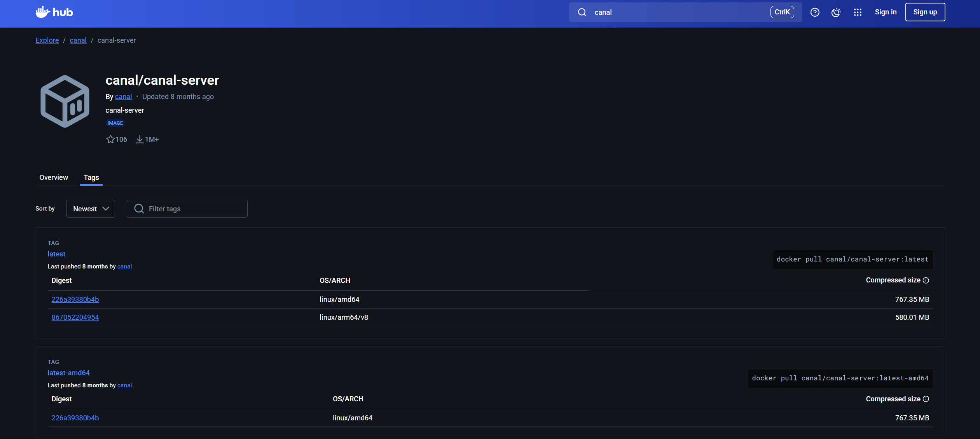Image resolution: width=980 pixels, height=439 pixels.
Task: Click the 580.01 MB size value
Action: 912,317
